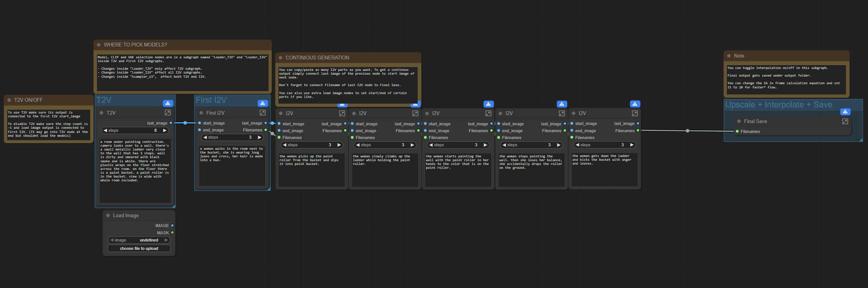This screenshot has height=288, width=868.
Task: Click the 'choose file to upload' button
Action: click(x=139, y=248)
